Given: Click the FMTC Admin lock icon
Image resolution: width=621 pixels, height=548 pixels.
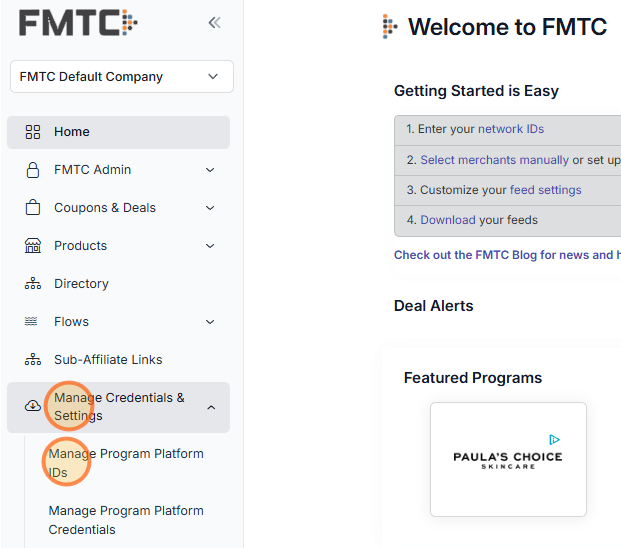Looking at the screenshot, I should [33, 170].
